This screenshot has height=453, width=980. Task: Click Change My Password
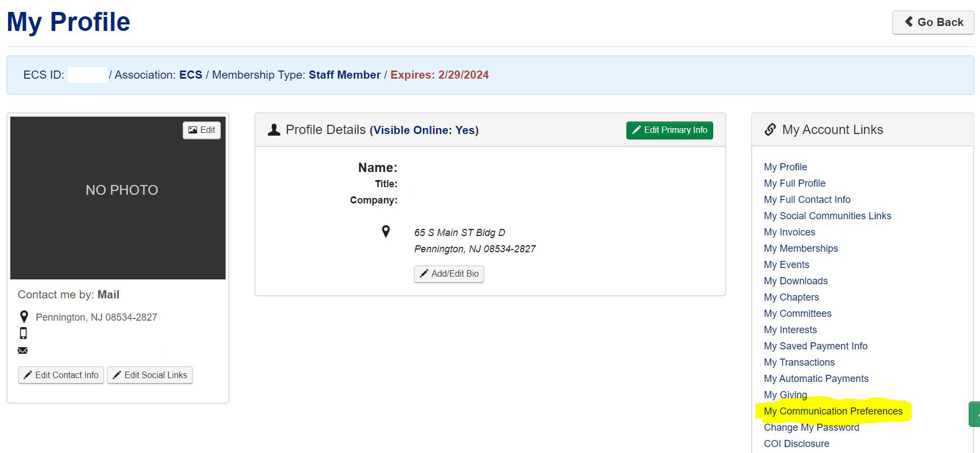click(x=811, y=428)
